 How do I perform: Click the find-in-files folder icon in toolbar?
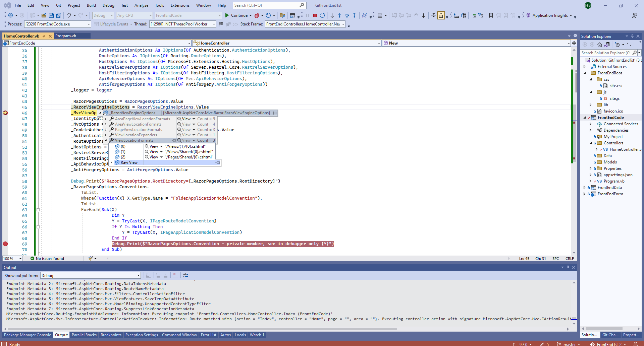click(x=282, y=15)
